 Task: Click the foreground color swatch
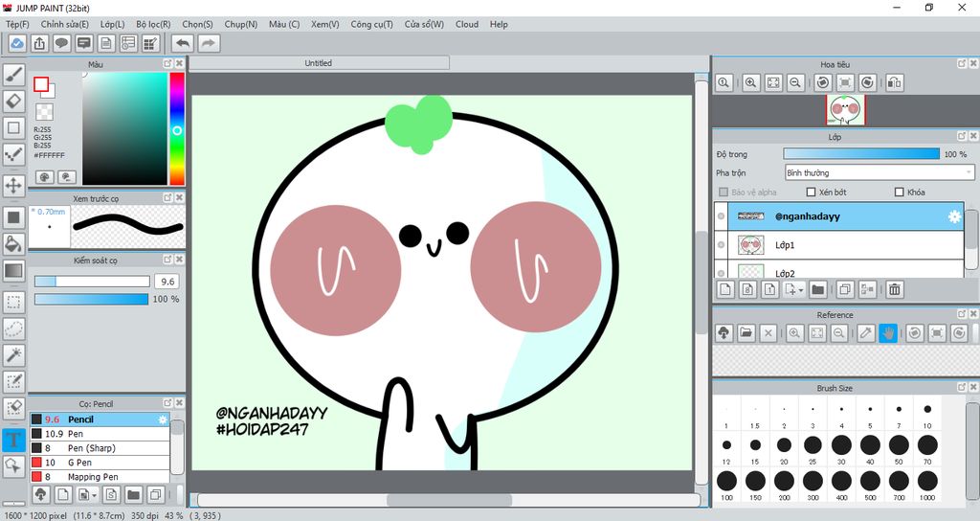pyautogui.click(x=41, y=84)
